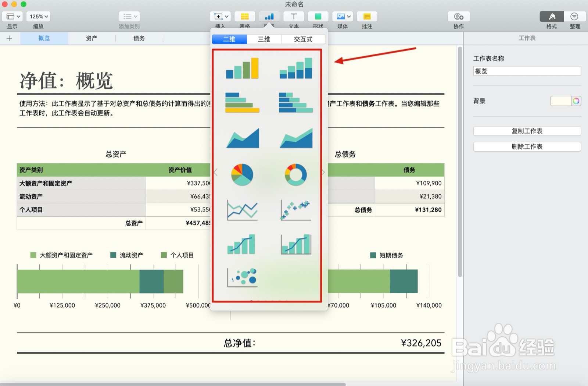Click the 删除工作表 button
588x386 pixels.
pos(527,146)
